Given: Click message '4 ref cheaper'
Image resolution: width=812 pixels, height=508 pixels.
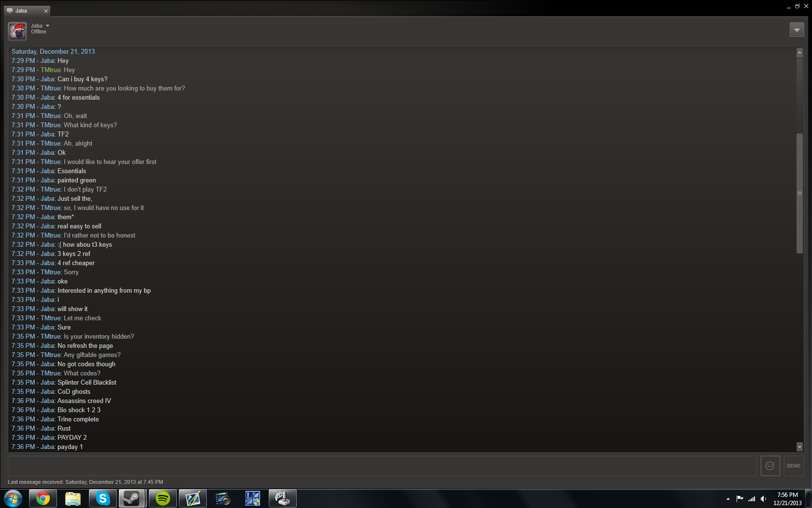Looking at the screenshot, I should coord(76,263).
